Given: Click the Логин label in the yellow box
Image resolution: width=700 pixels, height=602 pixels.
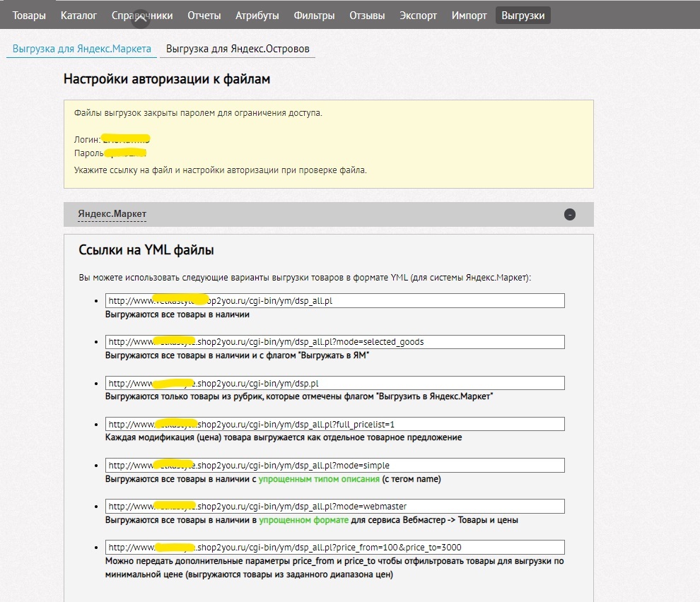Looking at the screenshot, I should click(x=87, y=140).
